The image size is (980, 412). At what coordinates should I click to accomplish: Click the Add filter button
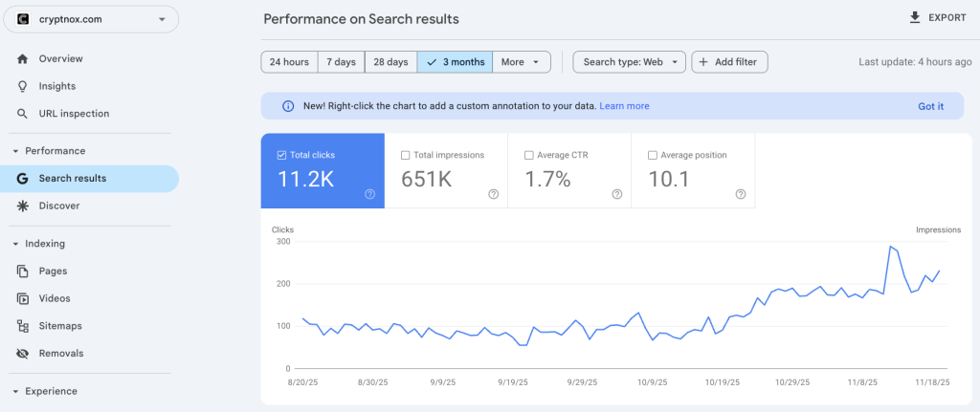(729, 62)
